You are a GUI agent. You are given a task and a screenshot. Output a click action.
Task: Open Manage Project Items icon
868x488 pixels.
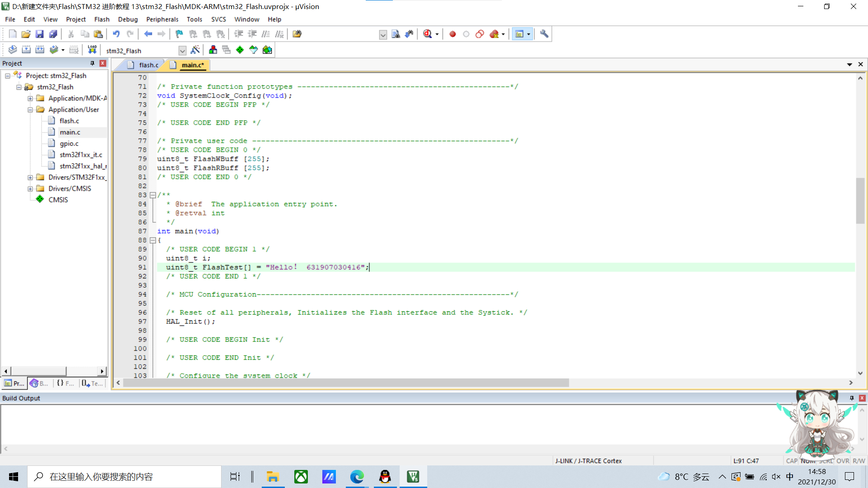coord(213,50)
